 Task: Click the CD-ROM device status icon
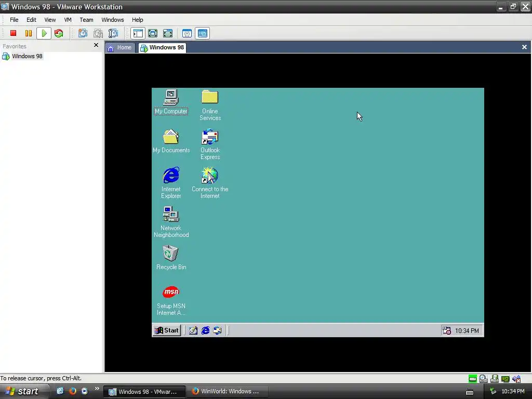coord(484,379)
